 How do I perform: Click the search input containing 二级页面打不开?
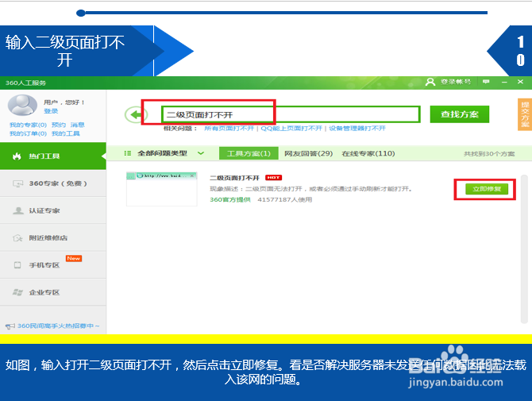pos(291,114)
